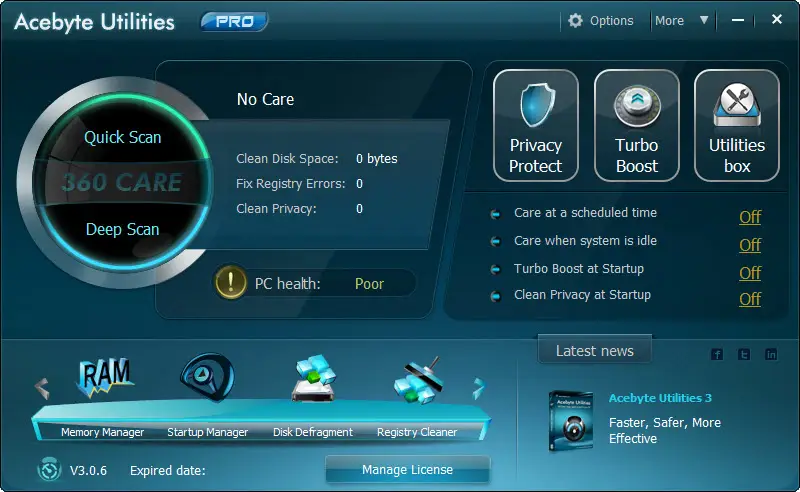The width and height of the screenshot is (800, 492).
Task: Click the Turbo Boost at Startup label
Action: coord(579,268)
